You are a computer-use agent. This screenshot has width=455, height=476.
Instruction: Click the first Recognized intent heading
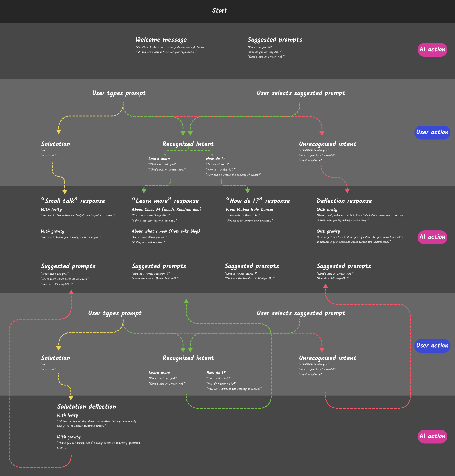coord(188,144)
